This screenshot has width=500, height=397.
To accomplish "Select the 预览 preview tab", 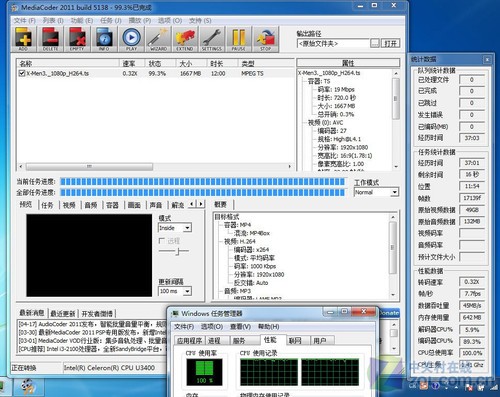I will tap(26, 204).
